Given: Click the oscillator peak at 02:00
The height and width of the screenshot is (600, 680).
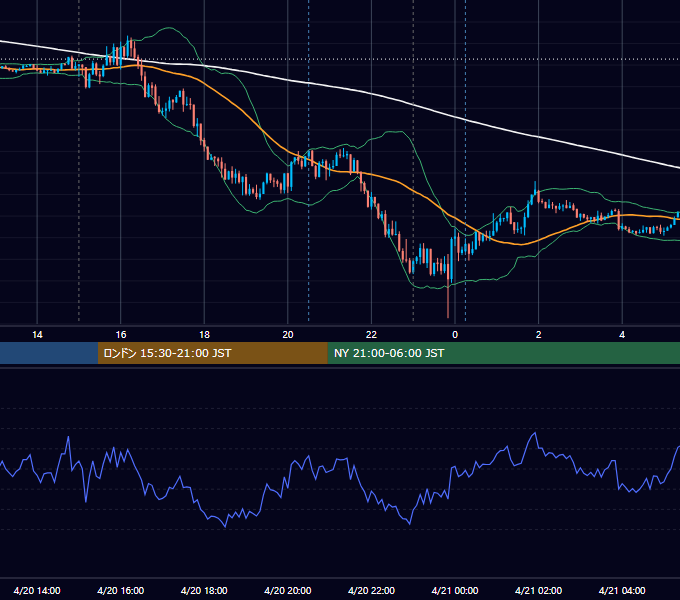Looking at the screenshot, I should [535, 433].
